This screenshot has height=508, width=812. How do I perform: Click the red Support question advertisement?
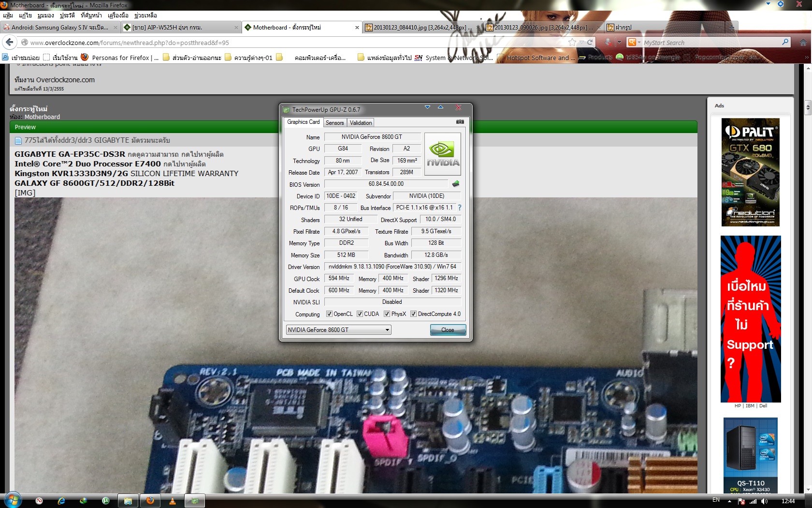coord(751,319)
